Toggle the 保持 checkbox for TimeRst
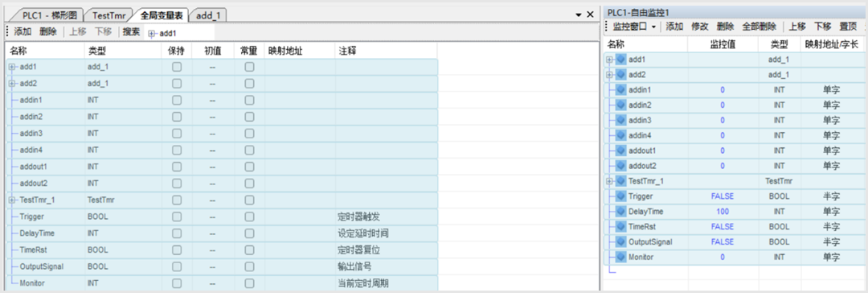Screen dimensions: 868x293 [x=177, y=250]
